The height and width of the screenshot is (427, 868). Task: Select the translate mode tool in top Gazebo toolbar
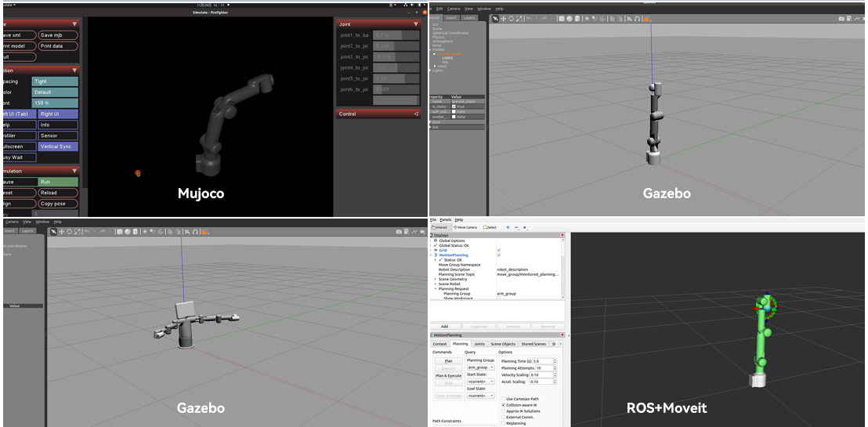pos(503,18)
